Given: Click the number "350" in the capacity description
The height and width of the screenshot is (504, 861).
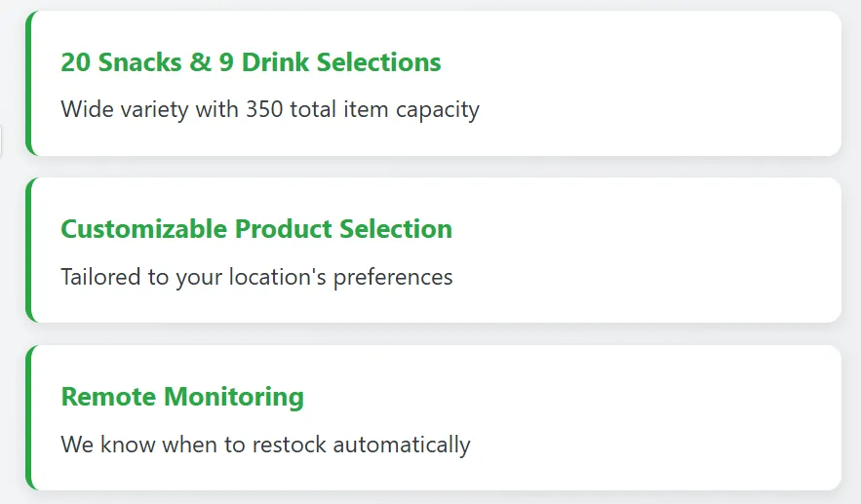Looking at the screenshot, I should pos(264,108).
